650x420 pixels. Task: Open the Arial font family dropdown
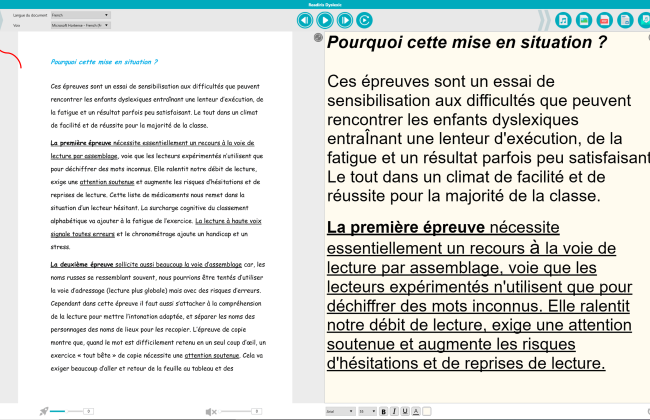(340, 411)
